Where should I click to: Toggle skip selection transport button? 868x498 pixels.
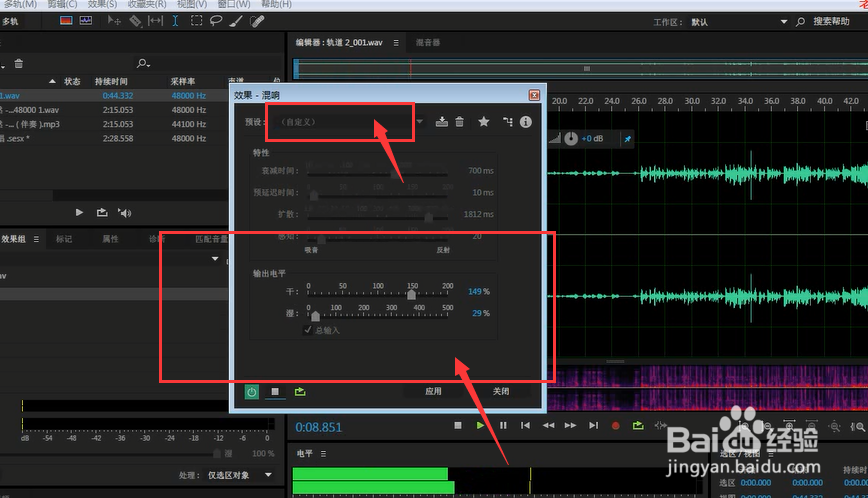(660, 426)
